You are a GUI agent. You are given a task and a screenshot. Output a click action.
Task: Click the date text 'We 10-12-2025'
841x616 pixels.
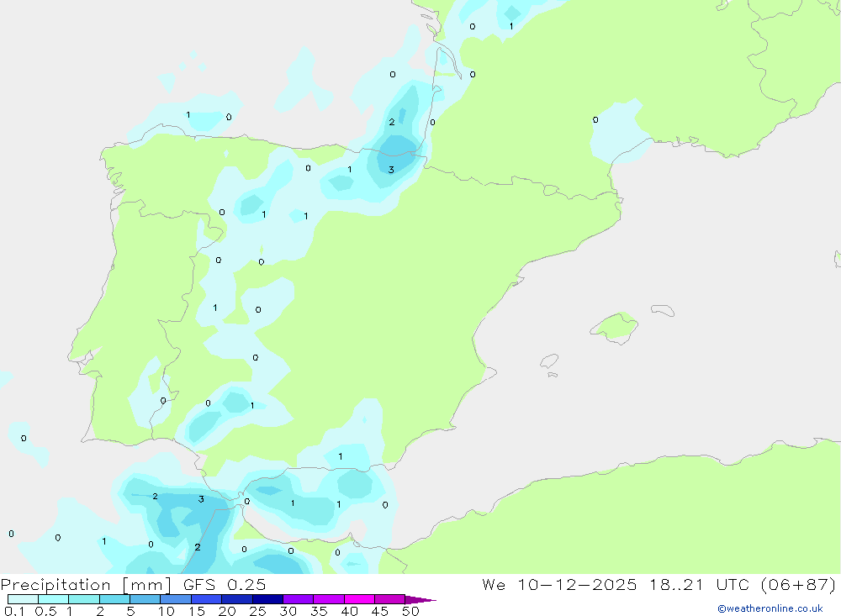(559, 584)
